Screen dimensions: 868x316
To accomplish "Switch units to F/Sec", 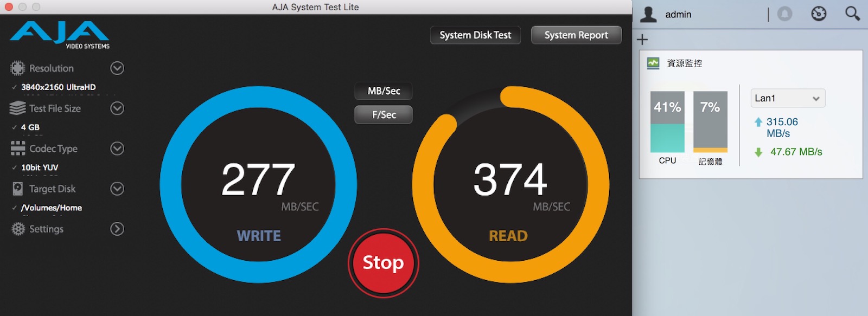I will [x=384, y=115].
